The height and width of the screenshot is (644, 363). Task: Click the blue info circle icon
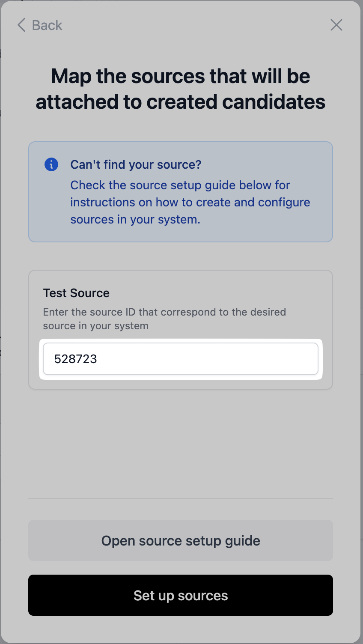pos(51,164)
